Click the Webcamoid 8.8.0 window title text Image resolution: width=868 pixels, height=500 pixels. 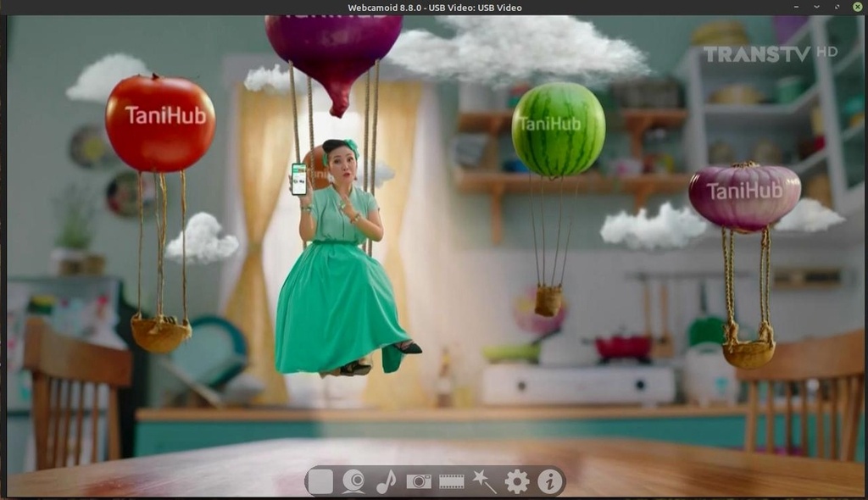coord(435,8)
